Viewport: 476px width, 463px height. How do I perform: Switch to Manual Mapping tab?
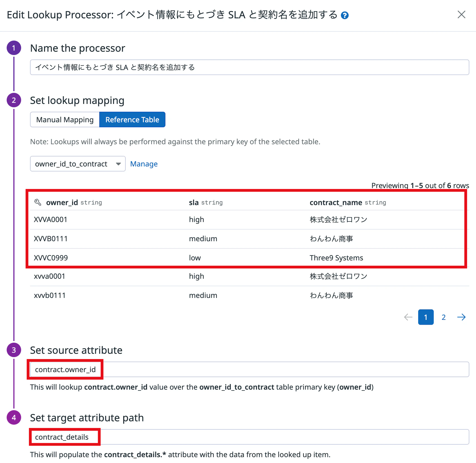[x=65, y=120]
